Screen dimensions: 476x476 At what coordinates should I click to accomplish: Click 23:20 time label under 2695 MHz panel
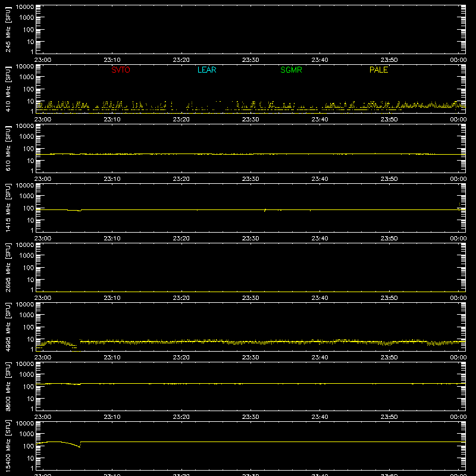[181, 298]
